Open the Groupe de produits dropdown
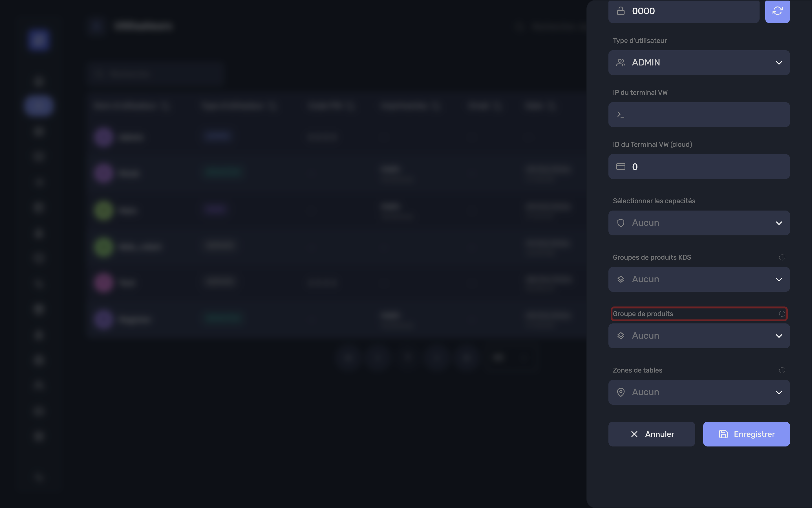The image size is (812, 508). tap(699, 336)
